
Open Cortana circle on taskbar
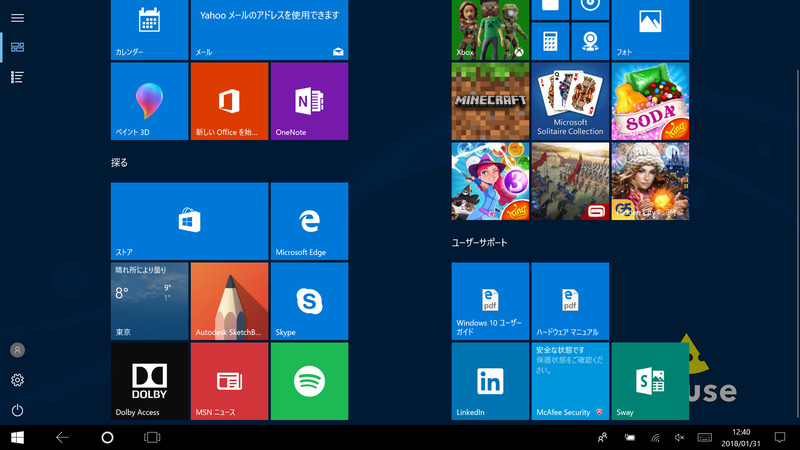[107, 437]
